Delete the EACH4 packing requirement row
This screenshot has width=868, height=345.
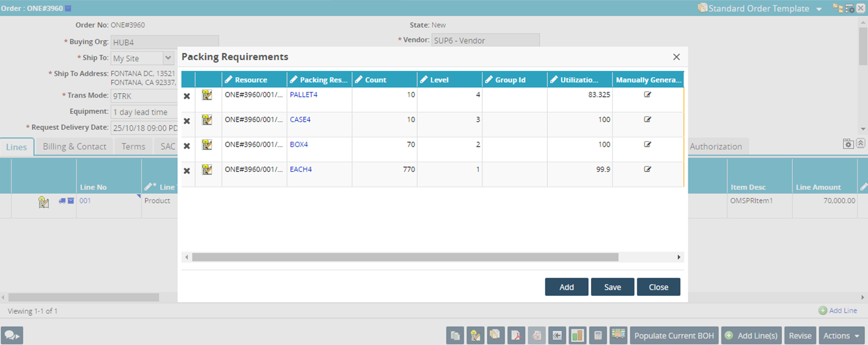click(x=187, y=171)
